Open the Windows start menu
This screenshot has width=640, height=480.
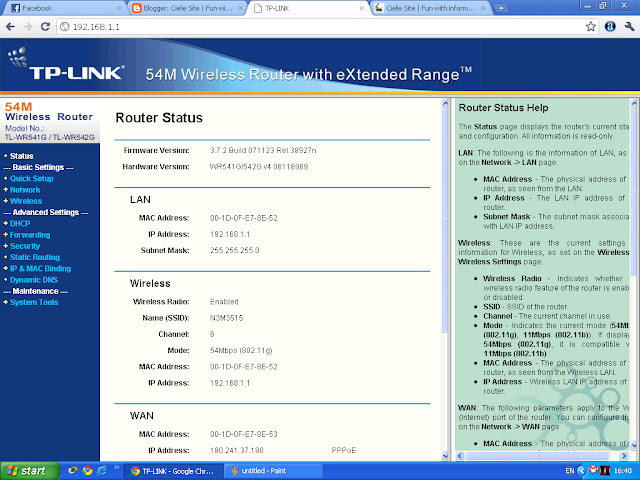[29, 471]
